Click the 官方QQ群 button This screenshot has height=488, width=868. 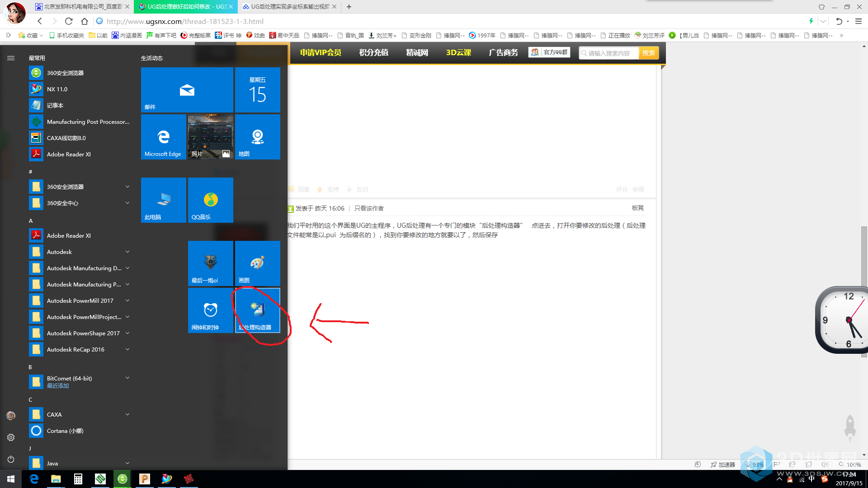click(x=549, y=52)
